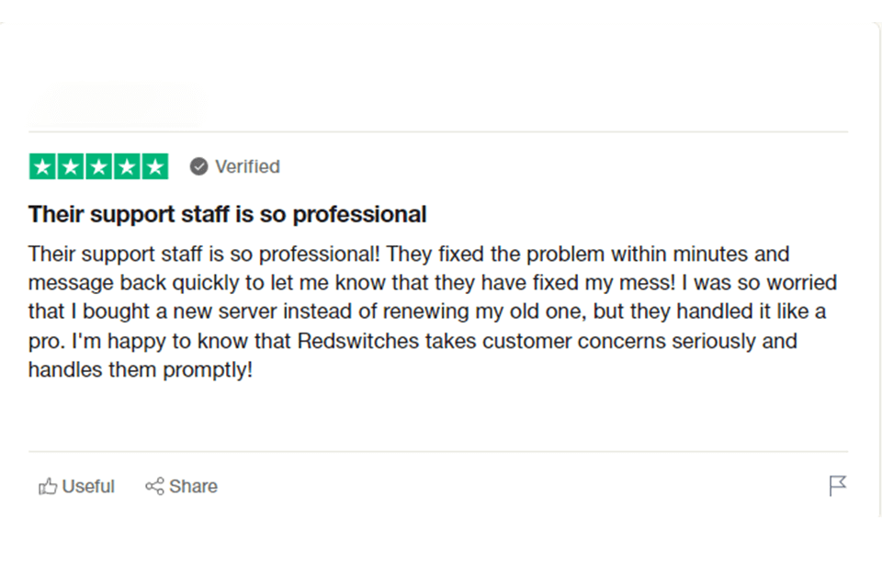Image resolution: width=882 pixels, height=588 pixels.
Task: Click the fourth green rating star
Action: 127,166
